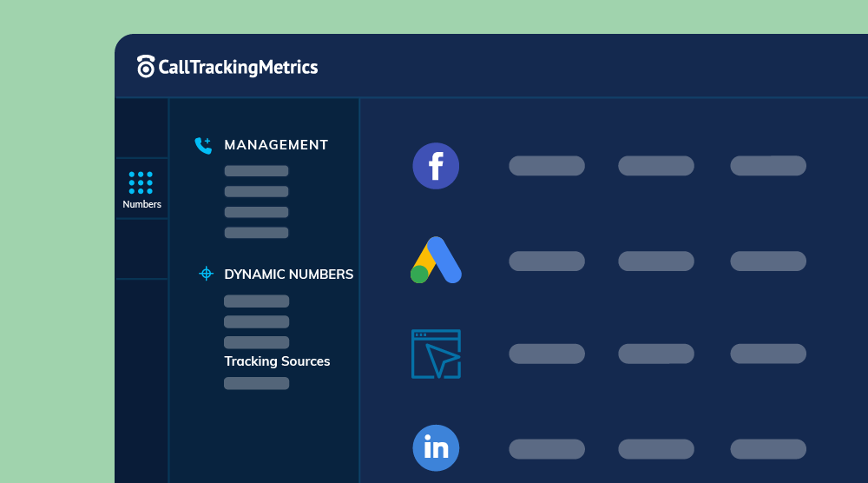Select the Facebook source icon
This screenshot has height=483, width=868.
coord(436,166)
